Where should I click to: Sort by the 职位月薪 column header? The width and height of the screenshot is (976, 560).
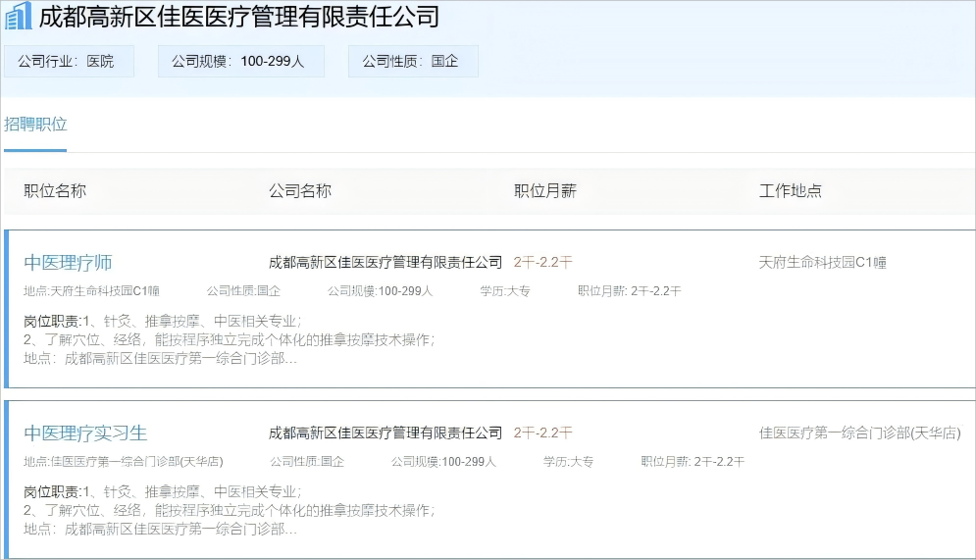click(545, 191)
